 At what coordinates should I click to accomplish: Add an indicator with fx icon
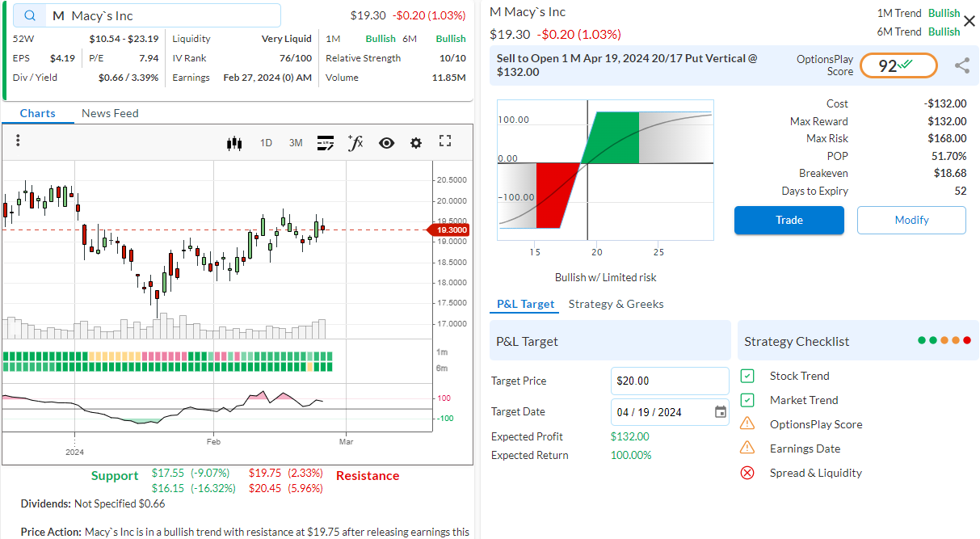(355, 142)
